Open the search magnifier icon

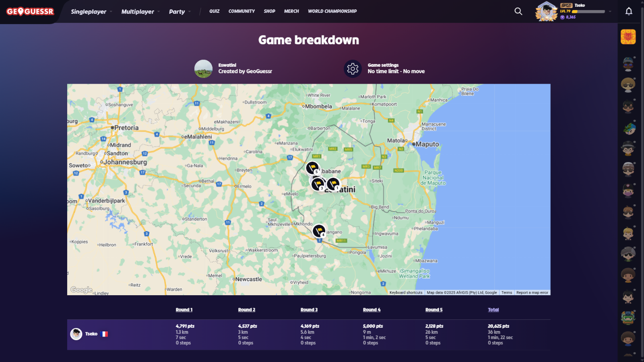(x=518, y=11)
